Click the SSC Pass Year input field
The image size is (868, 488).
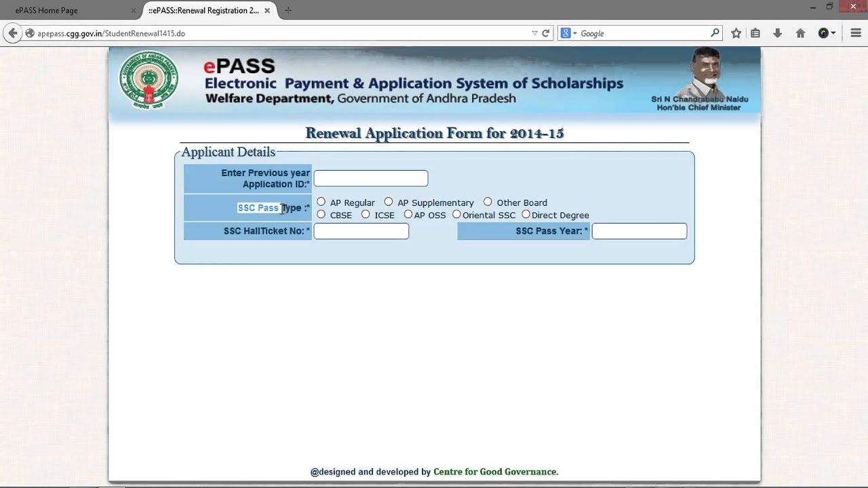pos(639,231)
